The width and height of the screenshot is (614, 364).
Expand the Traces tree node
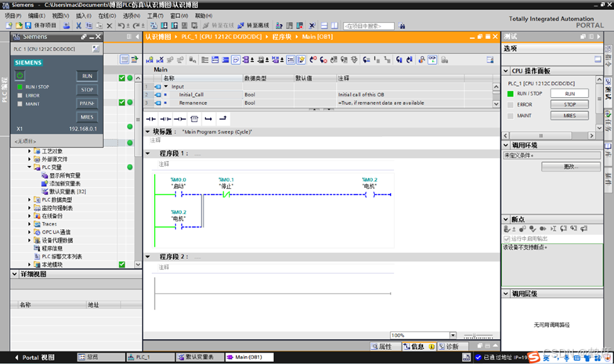pos(29,224)
